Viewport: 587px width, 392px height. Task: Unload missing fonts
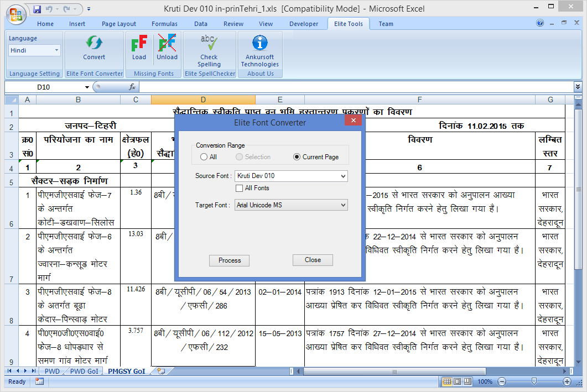click(x=167, y=48)
